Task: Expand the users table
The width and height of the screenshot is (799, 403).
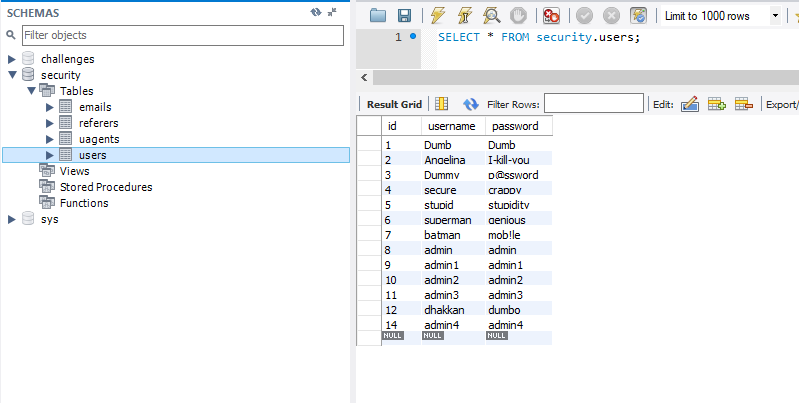Action: tap(49, 155)
